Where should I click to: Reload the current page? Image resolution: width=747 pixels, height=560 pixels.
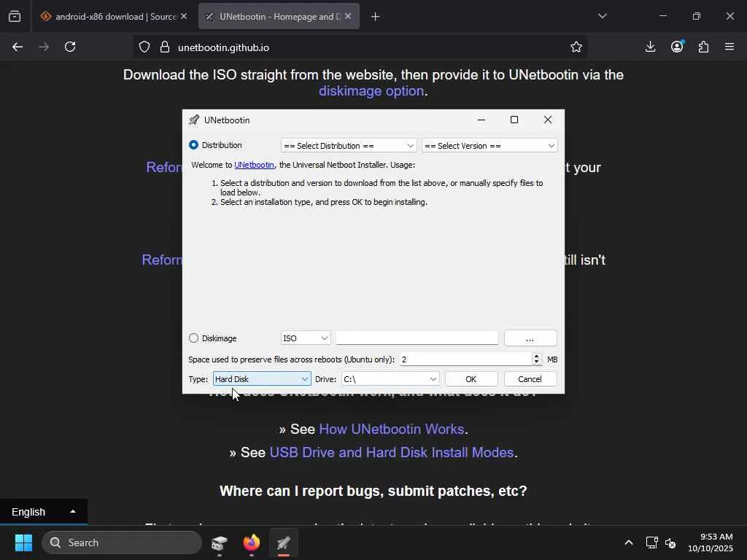click(x=71, y=47)
